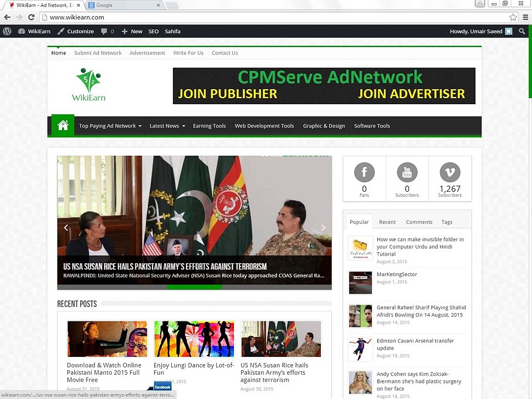532x399 pixels.
Task: Click the Home link in top menu
Action: pos(59,53)
